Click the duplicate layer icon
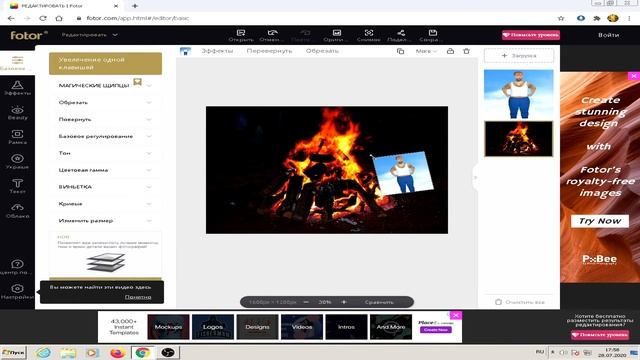Screen dimensions: 640x360 tap(400, 51)
